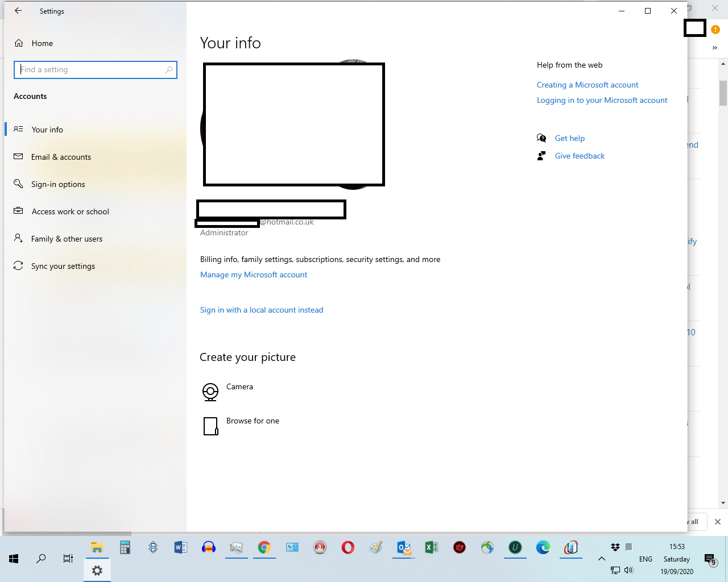Open File Explorer from the taskbar
This screenshot has height=582, width=728.
pos(97,547)
